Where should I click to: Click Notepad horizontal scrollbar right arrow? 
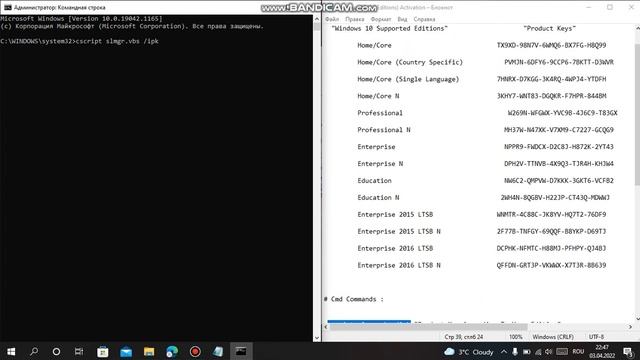(630, 327)
